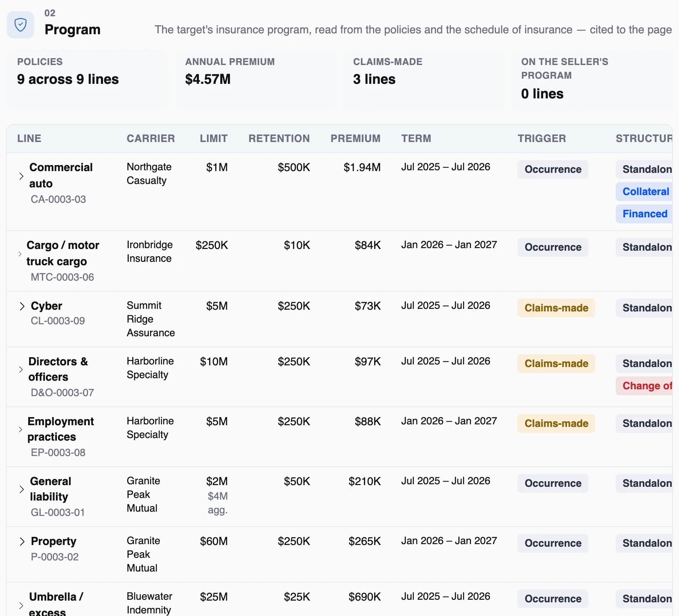
Task: Click the TRIGGER column header
Action: click(x=542, y=139)
